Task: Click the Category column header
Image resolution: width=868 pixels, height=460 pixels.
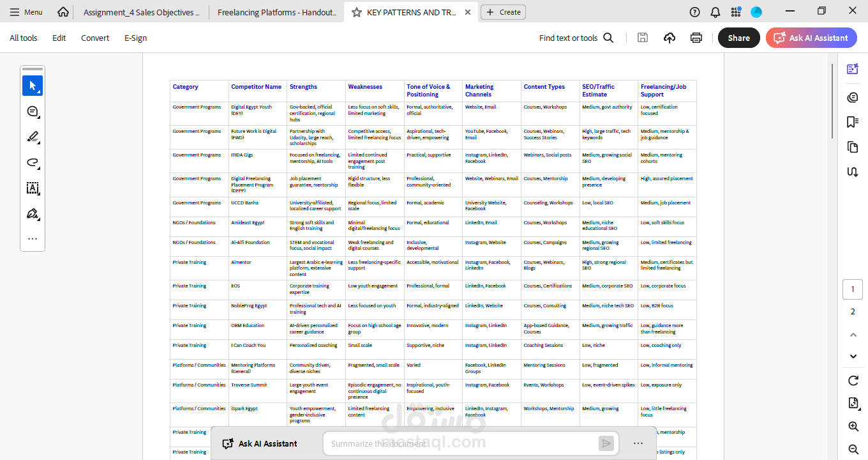Action: 186,87
